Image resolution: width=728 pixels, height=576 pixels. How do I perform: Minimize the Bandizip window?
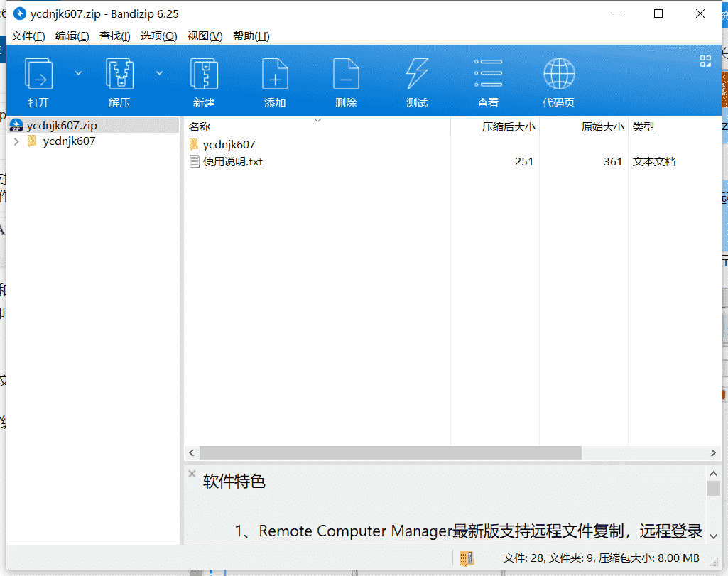pos(617,14)
